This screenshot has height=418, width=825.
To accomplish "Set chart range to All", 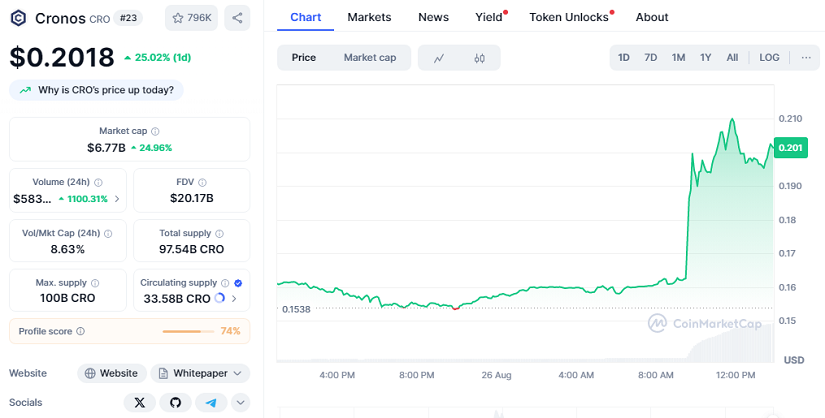I will coord(732,57).
